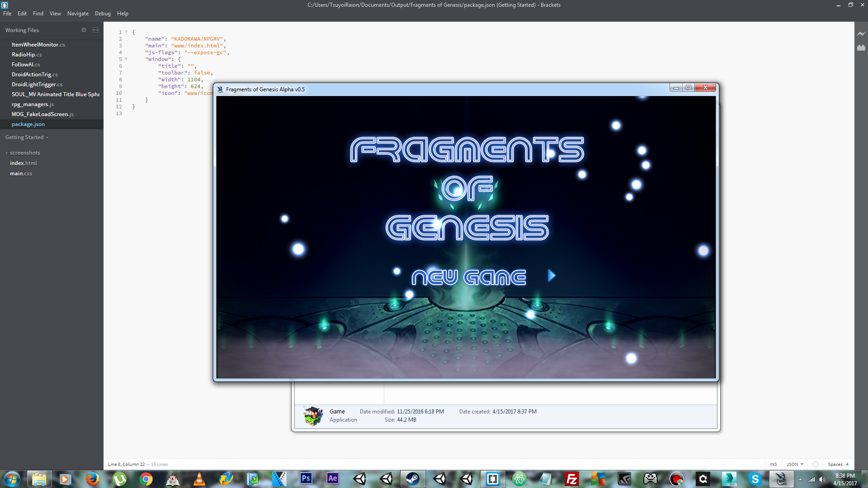Open Live Preview lightning icon
Screen dimensions: 868x488
click(861, 34)
